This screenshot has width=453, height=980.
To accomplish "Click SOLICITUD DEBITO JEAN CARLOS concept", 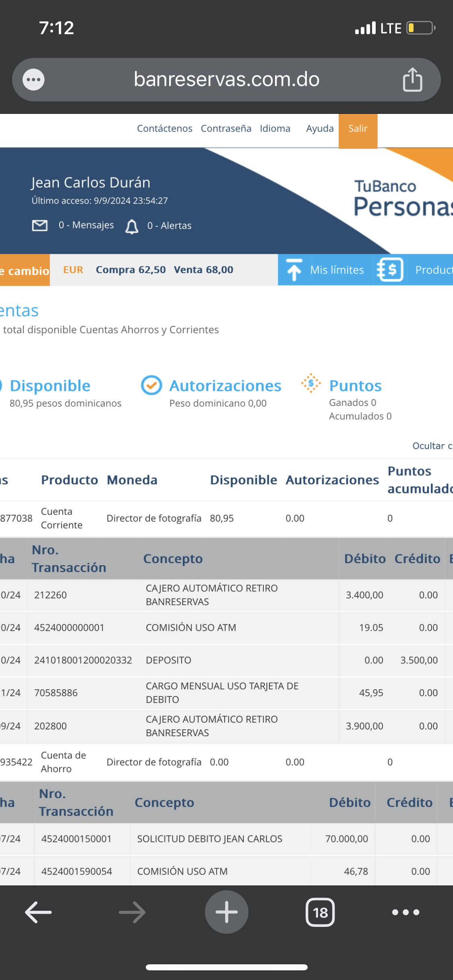I will pyautogui.click(x=209, y=839).
